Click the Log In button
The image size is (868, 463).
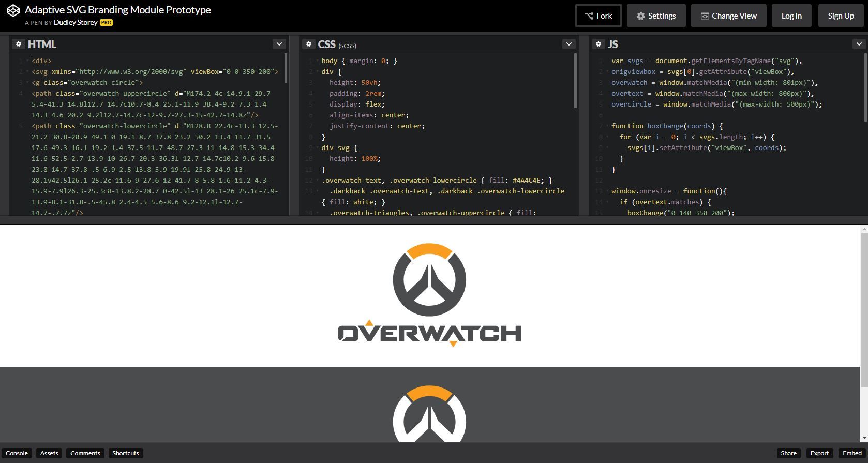click(791, 16)
